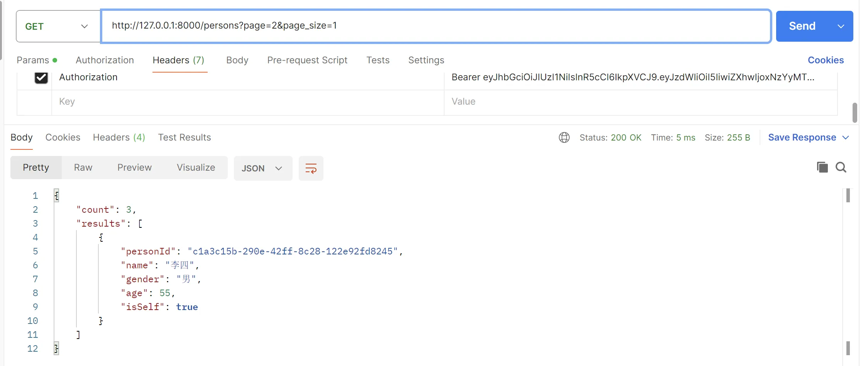
Task: Open the GET method dropdown
Action: [x=58, y=26]
